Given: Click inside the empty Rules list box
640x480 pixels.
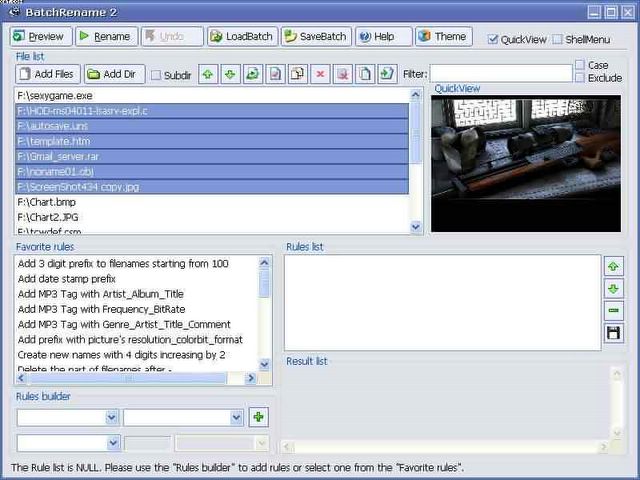Looking at the screenshot, I should 442,302.
